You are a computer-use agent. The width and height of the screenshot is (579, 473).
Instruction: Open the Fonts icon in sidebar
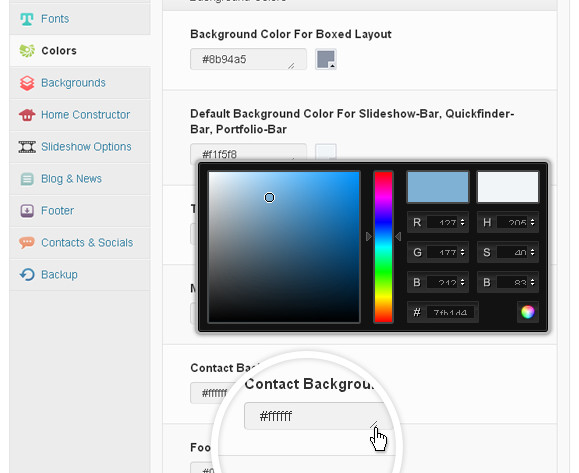click(x=27, y=19)
